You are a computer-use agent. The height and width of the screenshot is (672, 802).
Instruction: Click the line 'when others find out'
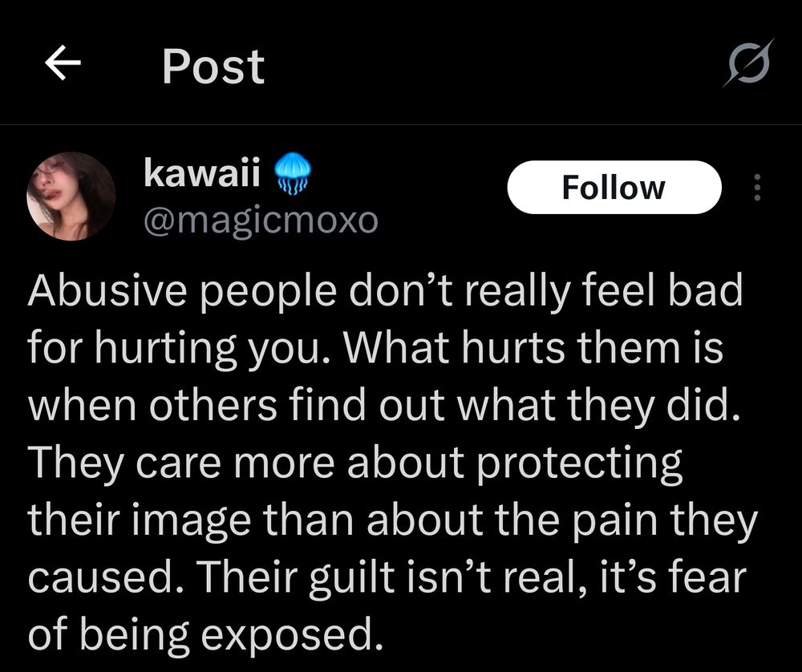[384, 406]
